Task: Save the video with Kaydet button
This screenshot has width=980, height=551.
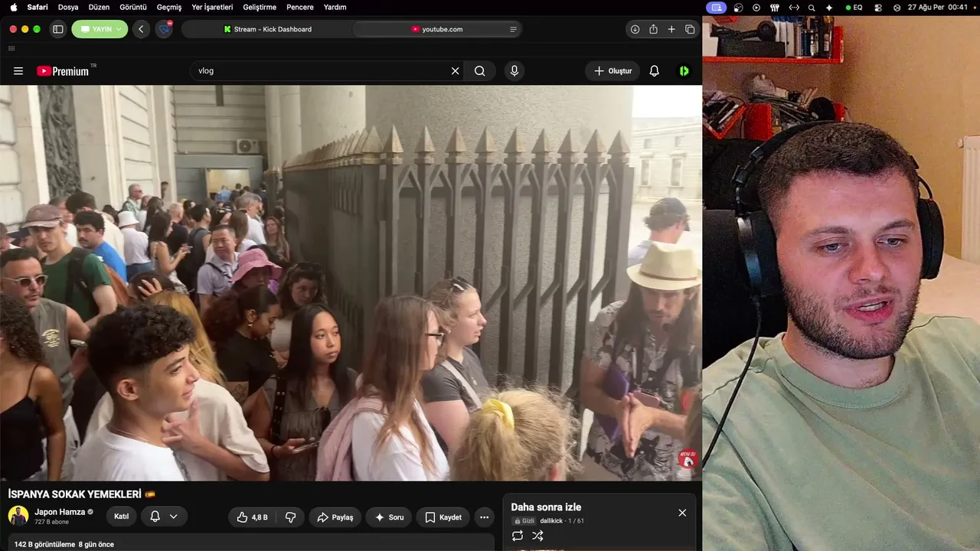Action: click(x=443, y=517)
